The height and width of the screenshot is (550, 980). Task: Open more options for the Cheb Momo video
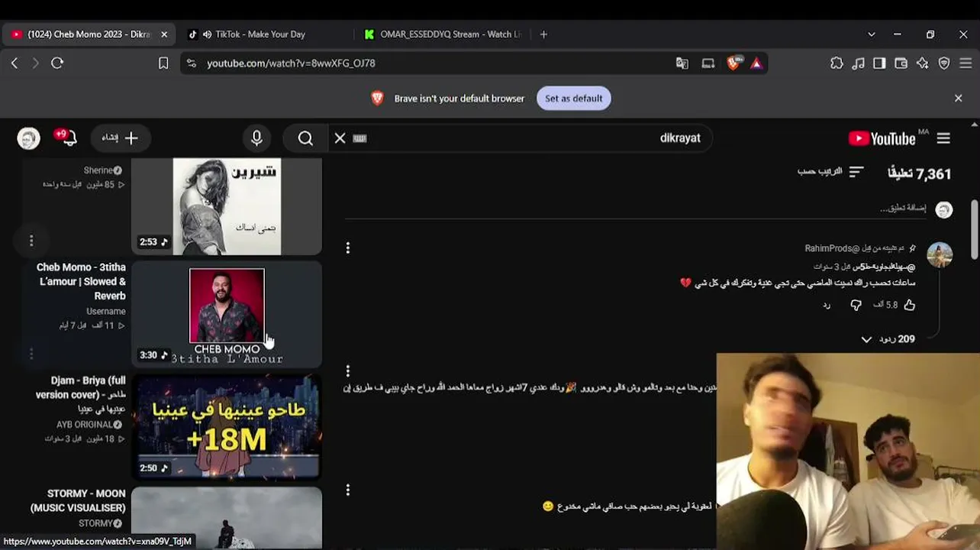click(31, 354)
